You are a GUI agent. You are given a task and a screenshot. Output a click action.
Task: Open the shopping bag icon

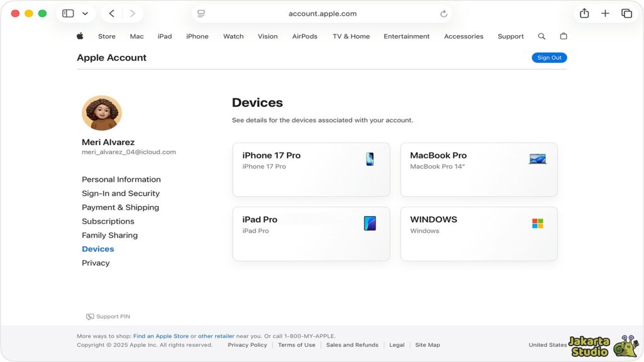click(563, 36)
